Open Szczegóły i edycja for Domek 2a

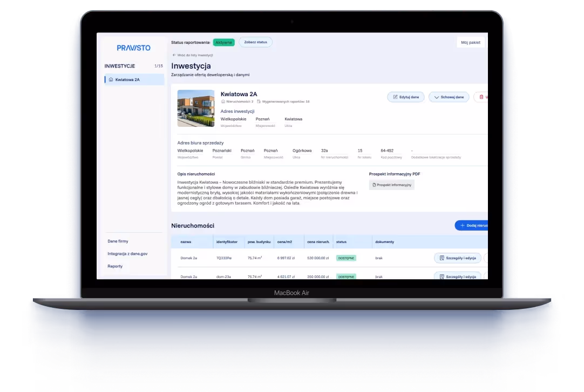click(458, 258)
